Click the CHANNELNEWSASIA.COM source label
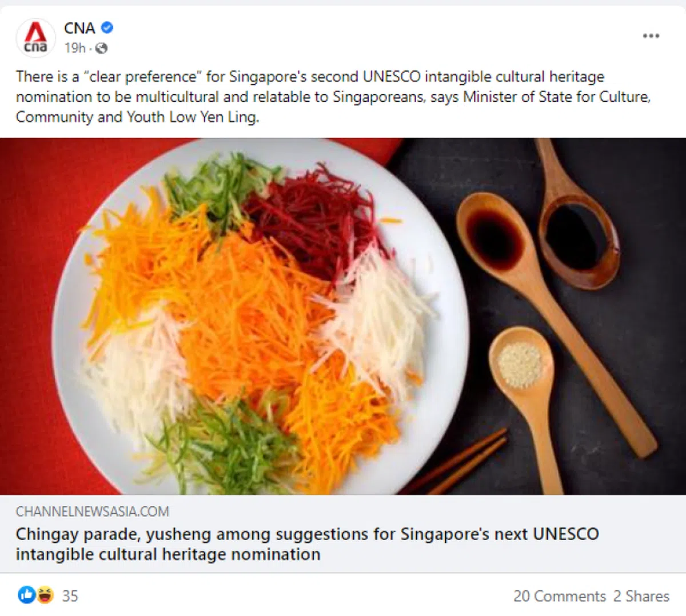The image size is (686, 616). [x=92, y=511]
